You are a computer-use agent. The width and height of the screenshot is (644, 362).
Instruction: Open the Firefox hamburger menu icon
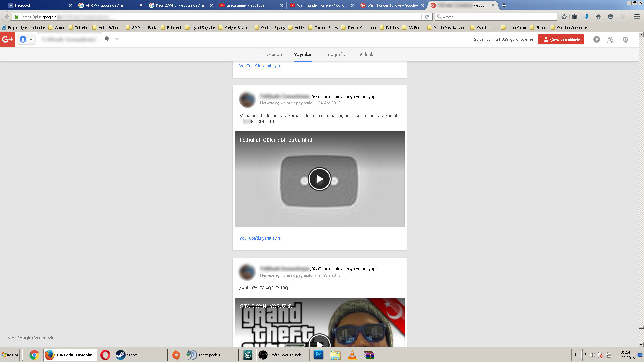tap(637, 17)
